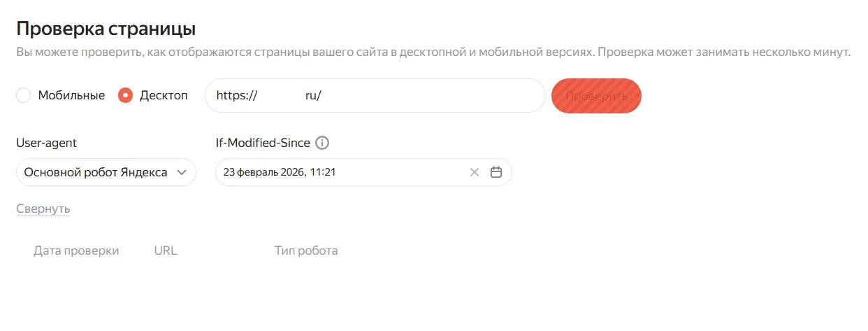Image resolution: width=868 pixels, height=331 pixels.
Task: Select the Мобильные radio button
Action: click(24, 96)
